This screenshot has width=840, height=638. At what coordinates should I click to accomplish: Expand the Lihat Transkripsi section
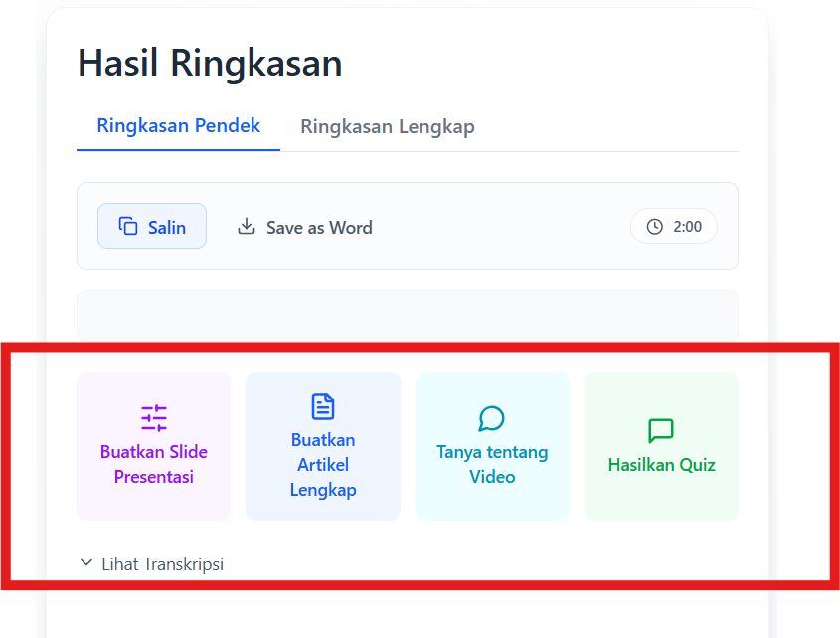tap(162, 563)
